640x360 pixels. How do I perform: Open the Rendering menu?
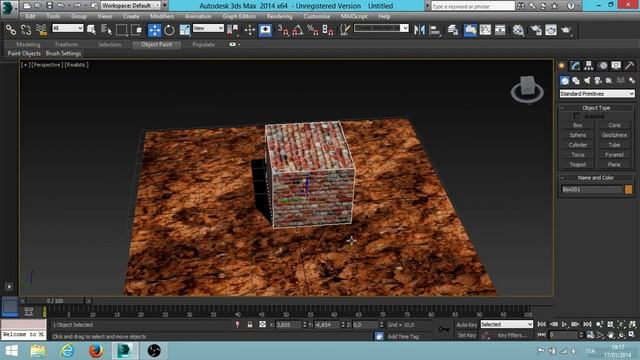[x=280, y=17]
